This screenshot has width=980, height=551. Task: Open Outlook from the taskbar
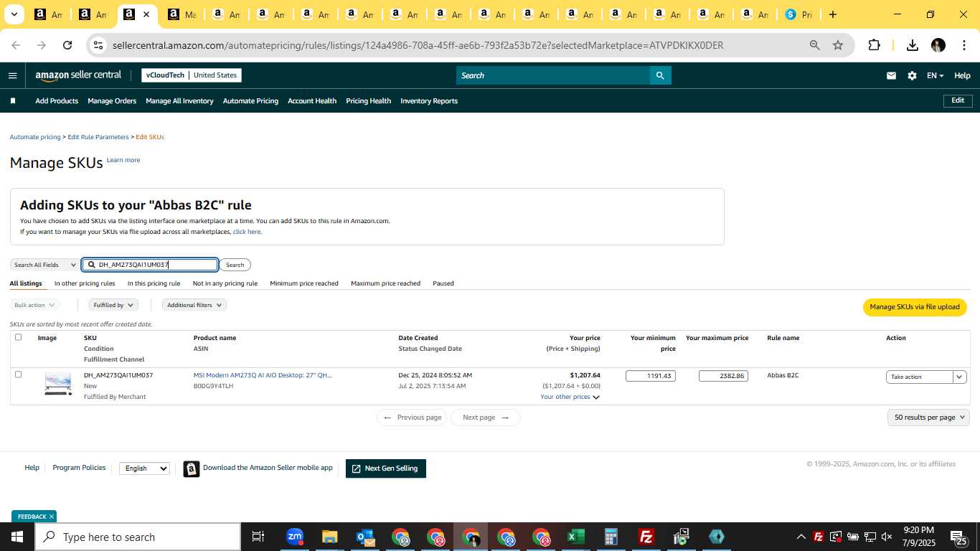365,537
